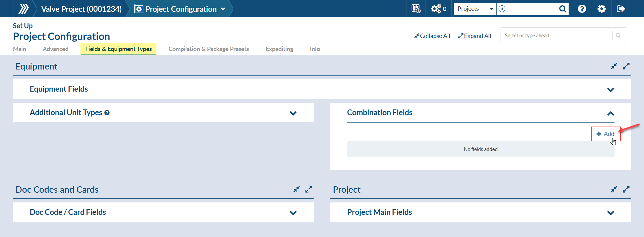Click the triple-chevron home logo icon

coord(23,9)
